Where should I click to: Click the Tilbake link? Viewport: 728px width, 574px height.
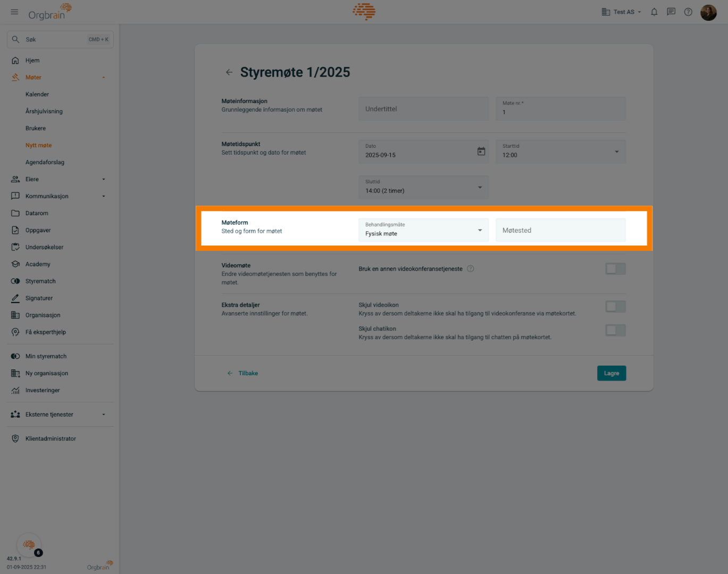click(243, 373)
